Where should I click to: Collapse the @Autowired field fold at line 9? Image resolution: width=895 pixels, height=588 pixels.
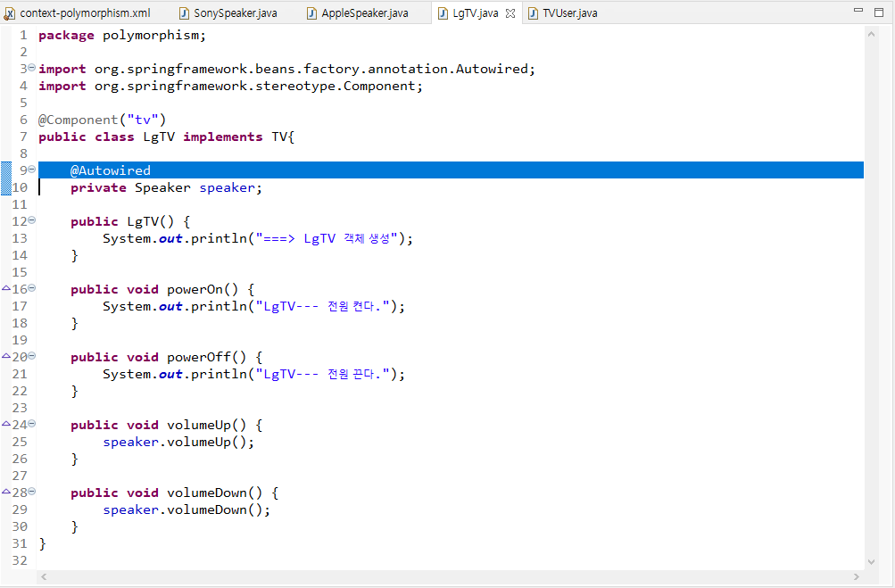(32, 169)
